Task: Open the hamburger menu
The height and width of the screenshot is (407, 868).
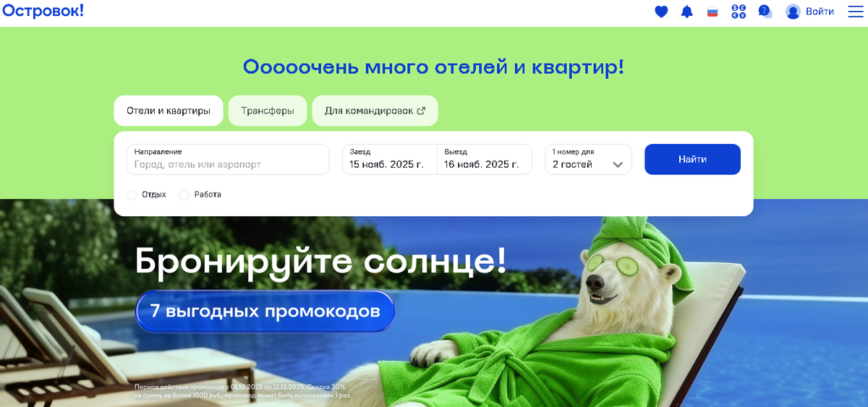Action: (x=856, y=12)
